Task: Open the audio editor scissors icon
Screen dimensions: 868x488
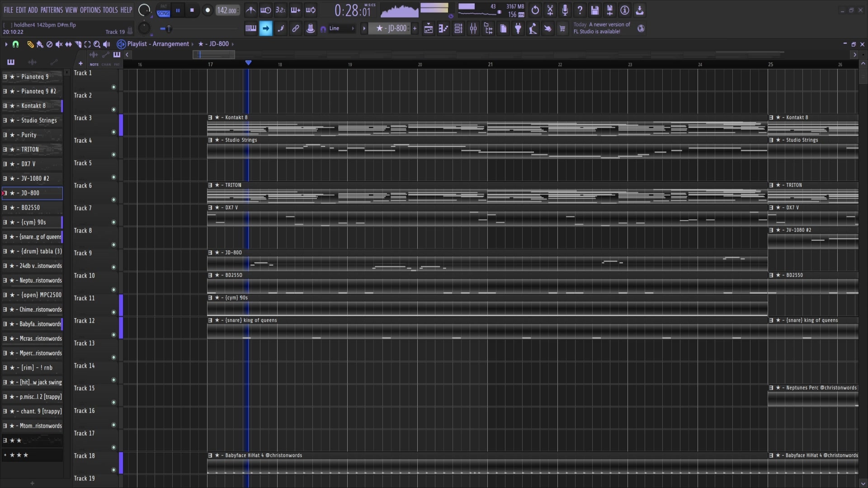Action: click(550, 10)
